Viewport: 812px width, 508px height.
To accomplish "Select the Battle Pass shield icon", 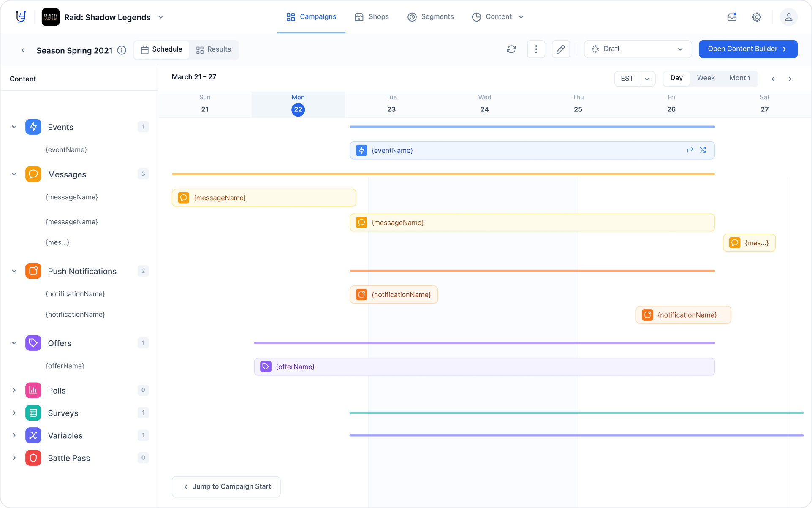I will tap(33, 458).
